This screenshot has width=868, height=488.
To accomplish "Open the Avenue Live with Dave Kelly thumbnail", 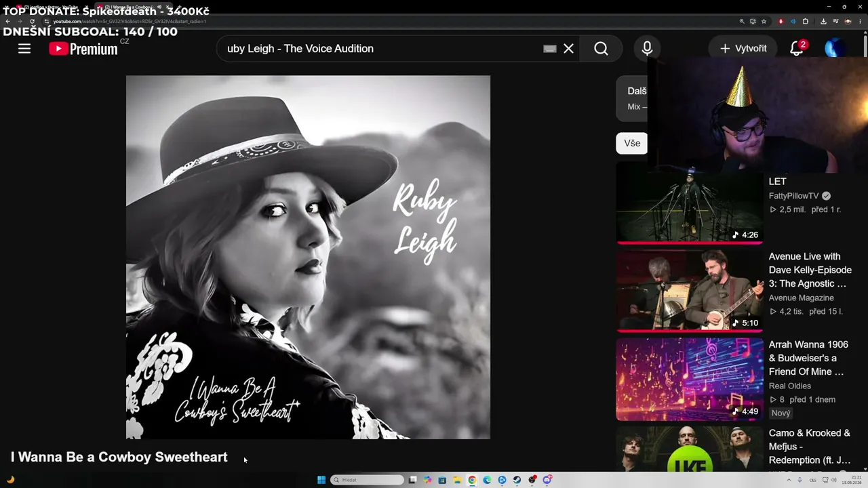I will pos(690,291).
